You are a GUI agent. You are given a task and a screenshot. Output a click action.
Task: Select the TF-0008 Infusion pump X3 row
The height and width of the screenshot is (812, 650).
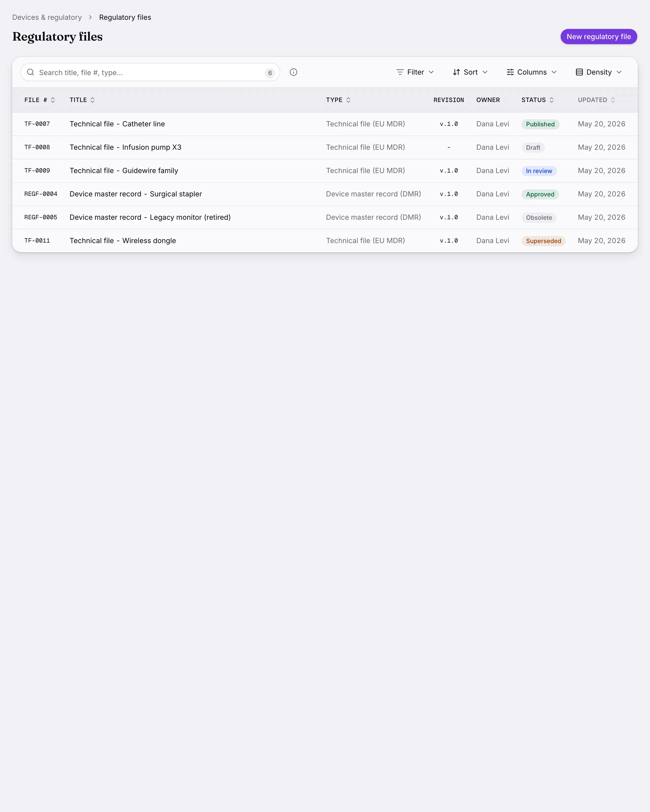click(x=325, y=147)
